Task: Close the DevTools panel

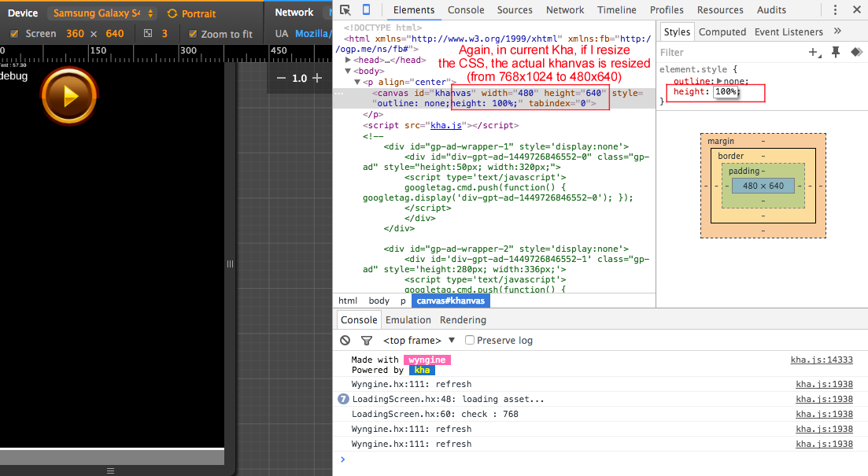Action: point(856,10)
